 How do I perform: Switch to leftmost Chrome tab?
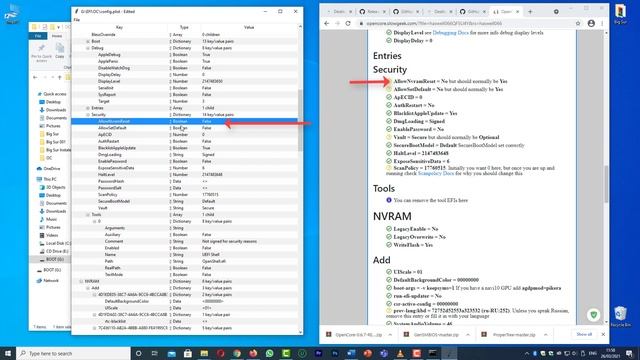pyautogui.click(x=339, y=12)
